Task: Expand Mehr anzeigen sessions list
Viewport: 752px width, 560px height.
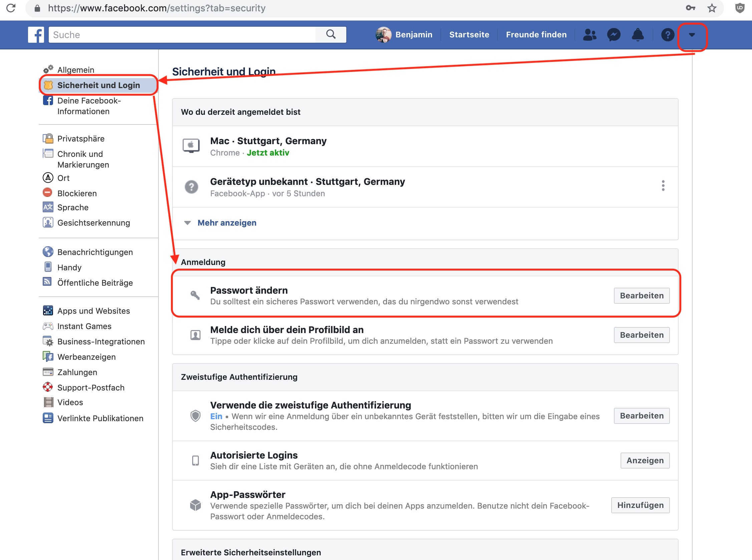Action: tap(227, 223)
